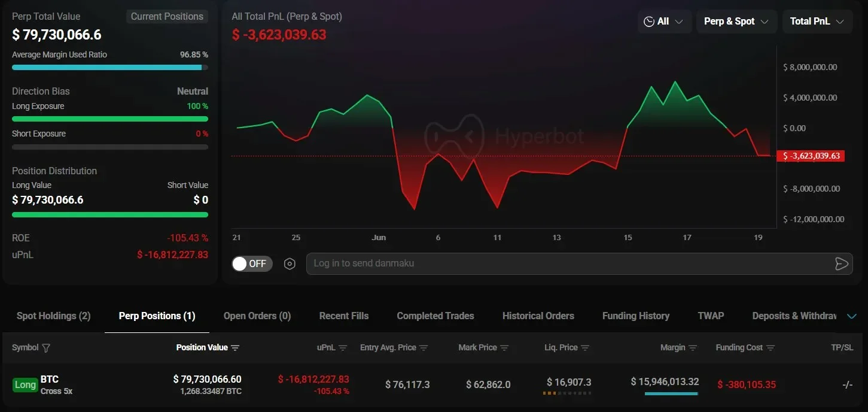This screenshot has height=412, width=868.
Task: Click the Perp Total Value $ 79,730,066.6 amount
Action: click(x=57, y=35)
